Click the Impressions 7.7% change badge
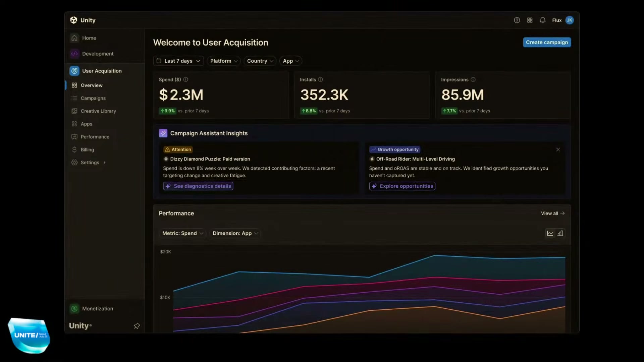 coord(449,111)
